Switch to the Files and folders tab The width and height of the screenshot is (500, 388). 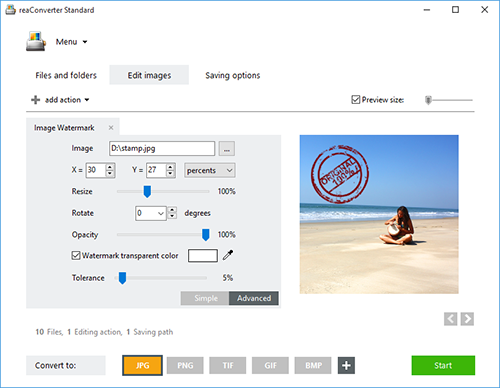point(66,75)
